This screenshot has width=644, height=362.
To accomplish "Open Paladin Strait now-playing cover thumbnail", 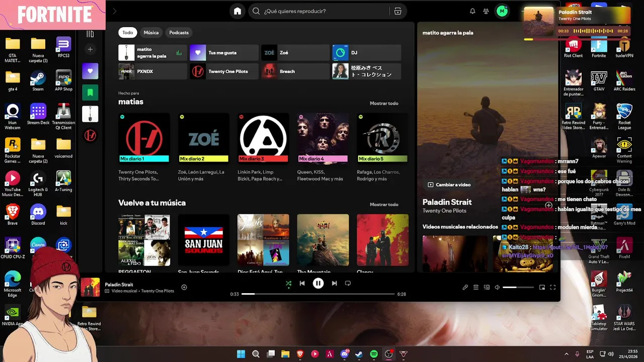I will (x=91, y=287).
